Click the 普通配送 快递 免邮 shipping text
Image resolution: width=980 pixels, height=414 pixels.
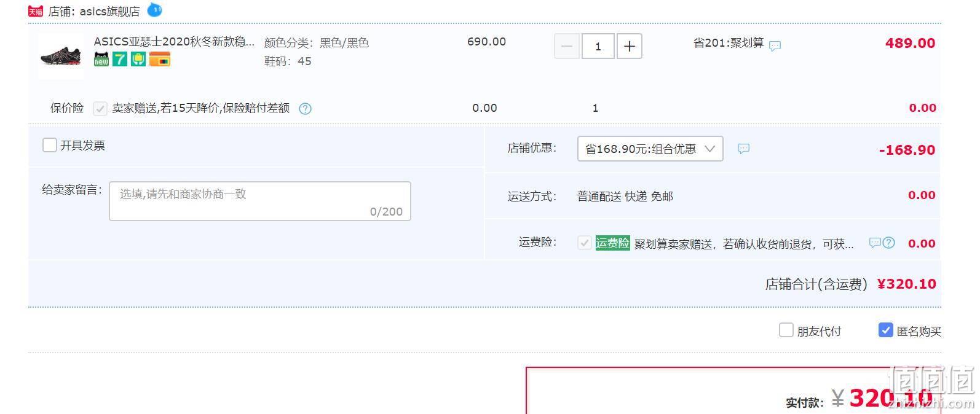[625, 197]
